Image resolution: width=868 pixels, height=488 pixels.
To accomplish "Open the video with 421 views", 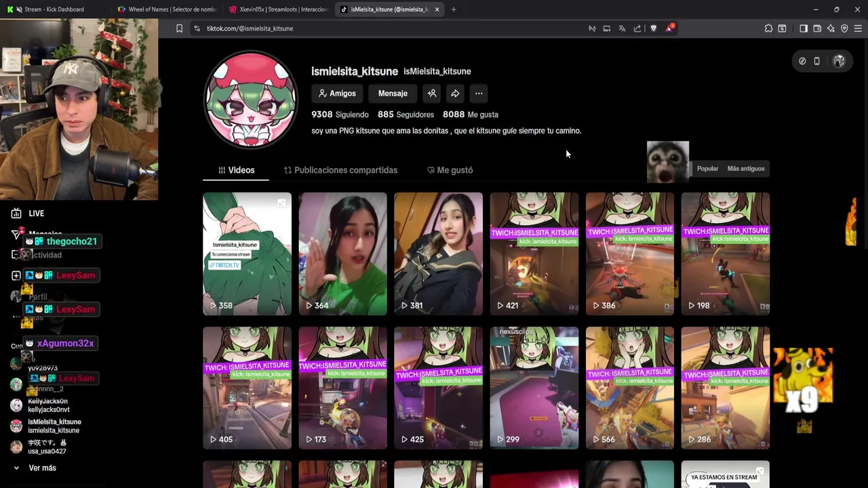I will (x=534, y=253).
